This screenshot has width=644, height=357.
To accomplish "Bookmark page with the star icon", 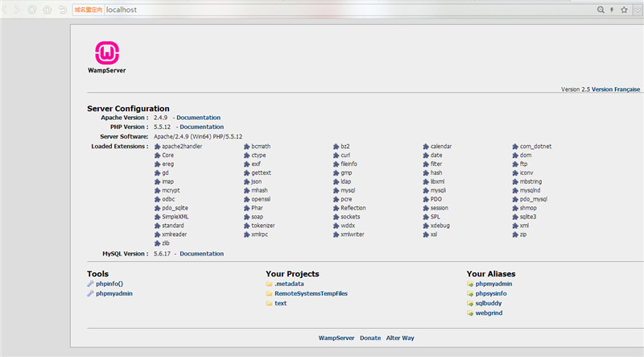I will pos(625,10).
